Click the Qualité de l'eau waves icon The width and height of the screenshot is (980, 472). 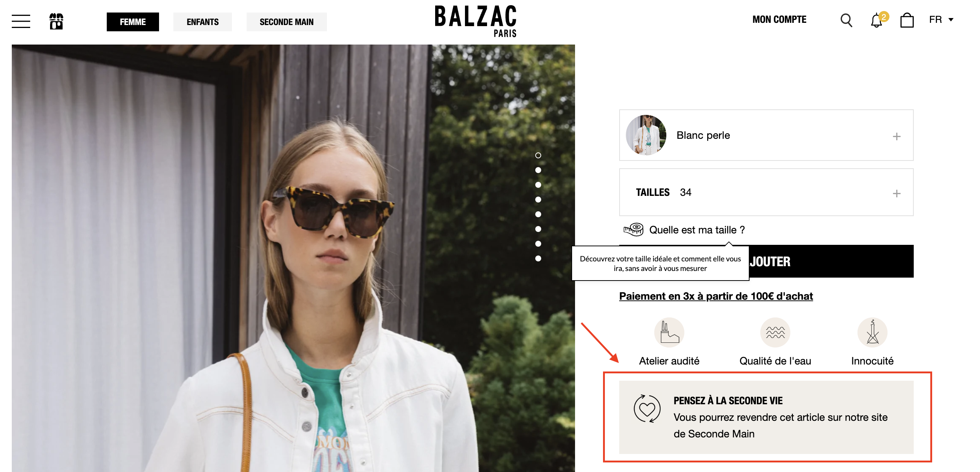[x=775, y=332]
